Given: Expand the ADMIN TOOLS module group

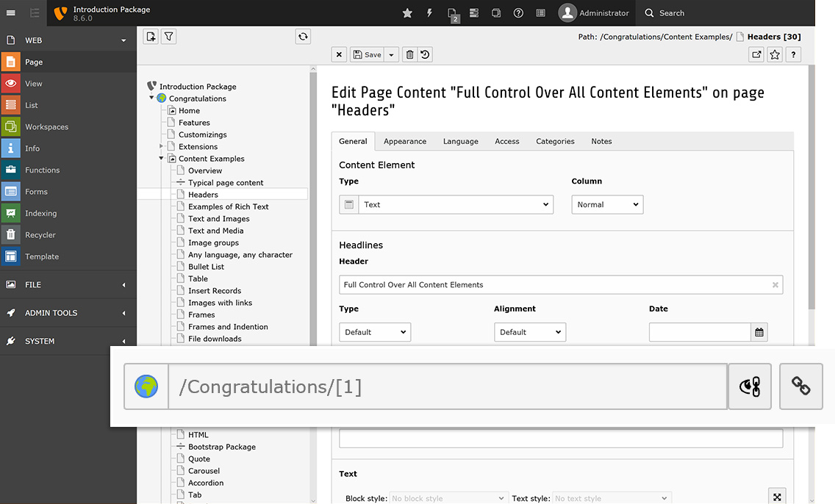Looking at the screenshot, I should coord(68,313).
